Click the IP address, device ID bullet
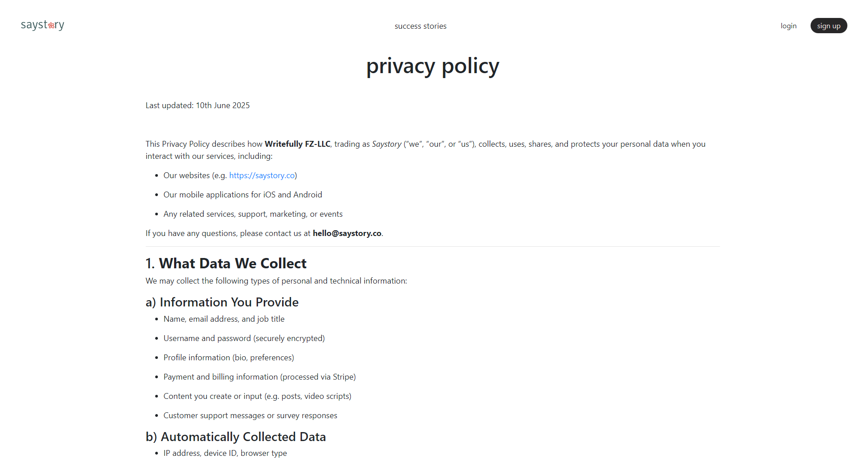Image resolution: width=868 pixels, height=459 pixels. tap(225, 453)
